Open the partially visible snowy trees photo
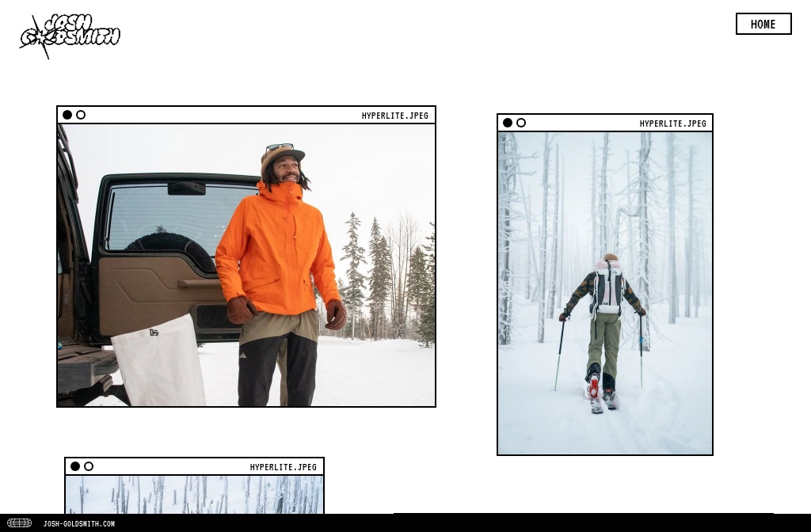Image resolution: width=811 pixels, height=532 pixels. (x=194, y=494)
